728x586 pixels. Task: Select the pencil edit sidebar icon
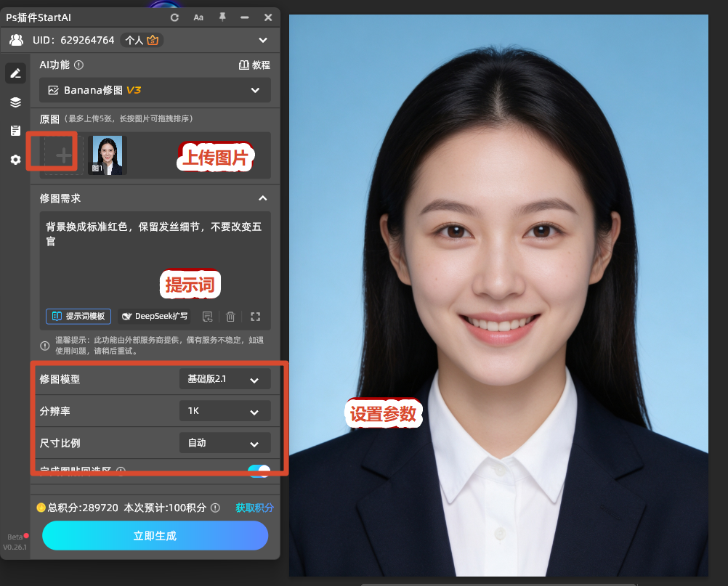click(15, 73)
